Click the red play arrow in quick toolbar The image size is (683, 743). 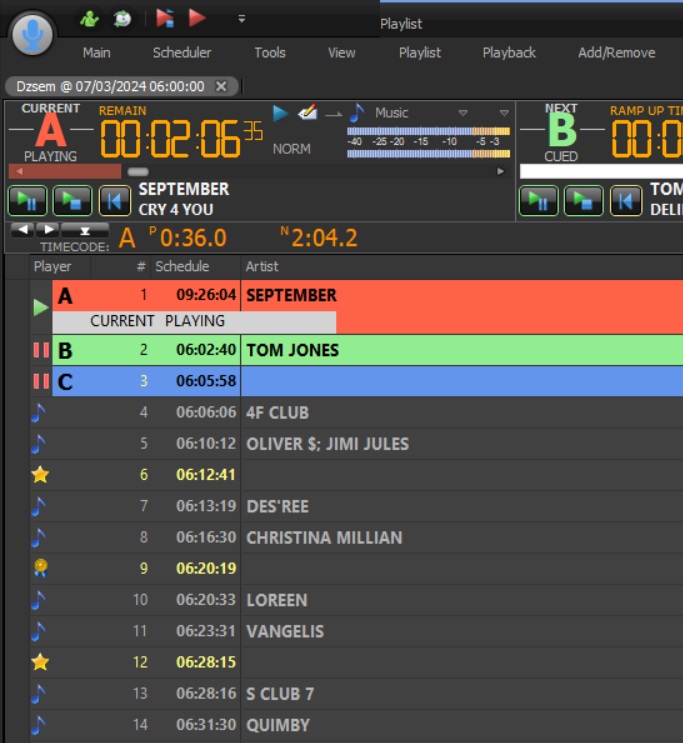[x=197, y=18]
